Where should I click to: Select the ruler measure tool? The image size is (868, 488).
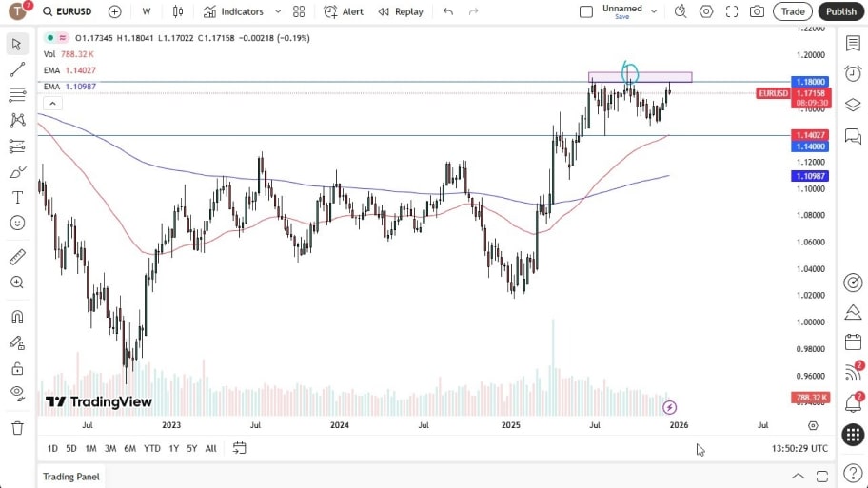tap(17, 257)
